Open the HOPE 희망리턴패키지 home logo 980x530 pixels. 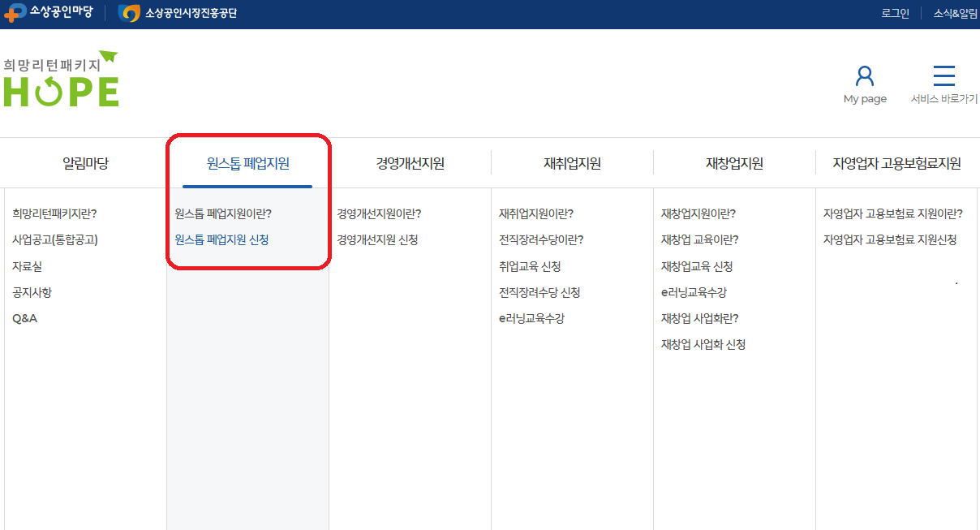pyautogui.click(x=61, y=79)
